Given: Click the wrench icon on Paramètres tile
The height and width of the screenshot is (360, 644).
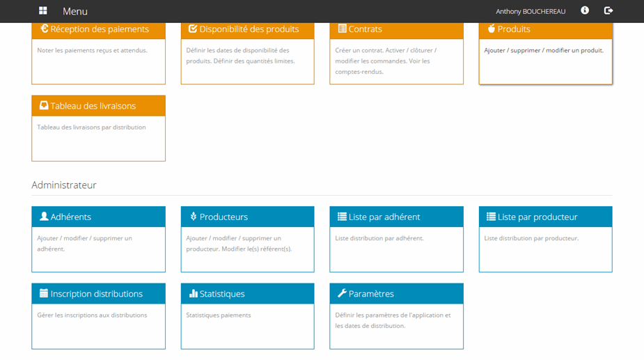Looking at the screenshot, I should 342,294.
